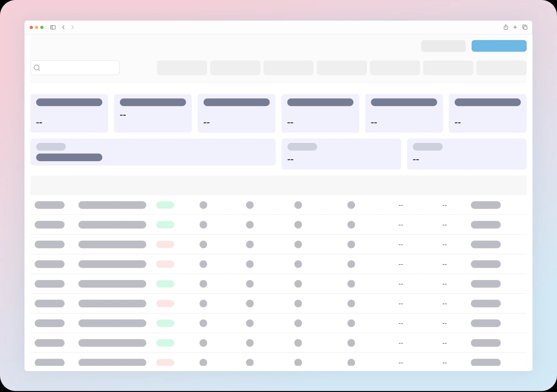Click the rightmost gray pill in first table row
The width and height of the screenshot is (557, 392).
[x=485, y=205]
